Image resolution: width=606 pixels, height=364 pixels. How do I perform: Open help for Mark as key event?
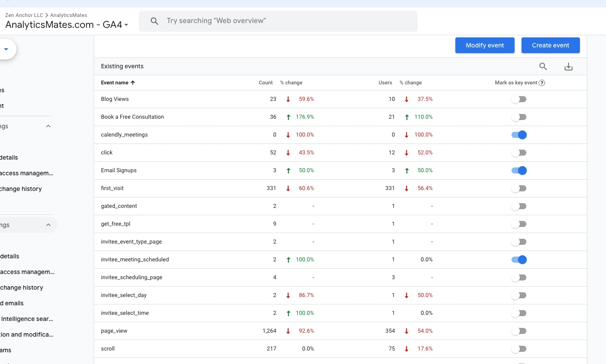[x=542, y=82]
